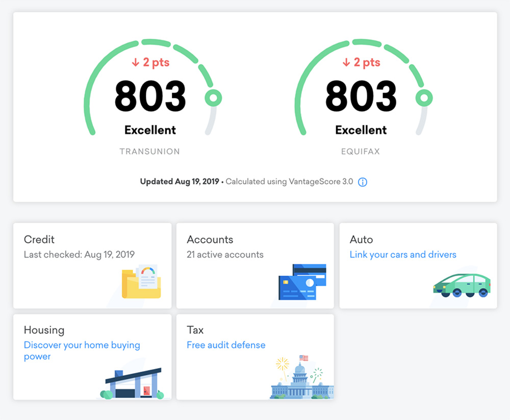The height and width of the screenshot is (420, 510).
Task: Open Link your cars and drivers
Action: tap(403, 254)
